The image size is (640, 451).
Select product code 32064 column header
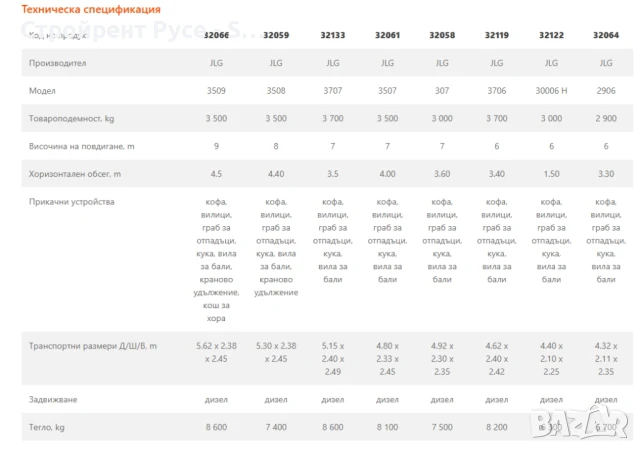tap(606, 35)
